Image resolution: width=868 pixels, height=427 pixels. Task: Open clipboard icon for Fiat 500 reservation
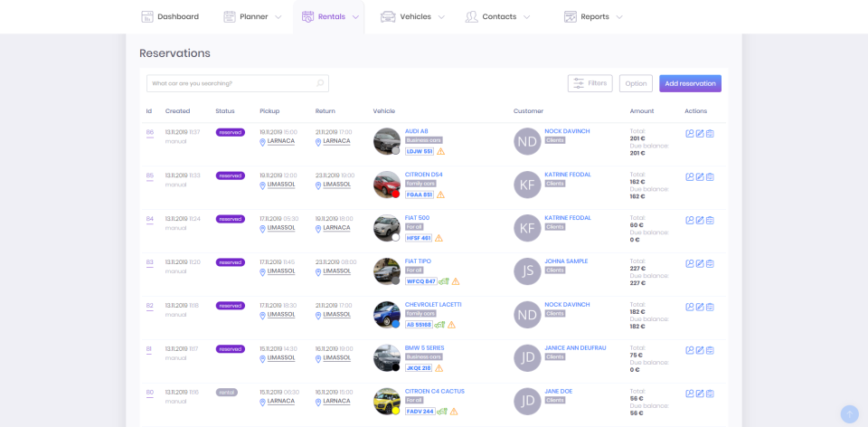click(x=710, y=220)
